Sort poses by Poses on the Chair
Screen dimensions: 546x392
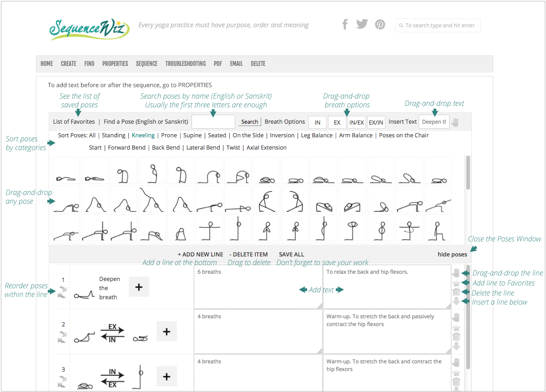(x=404, y=135)
